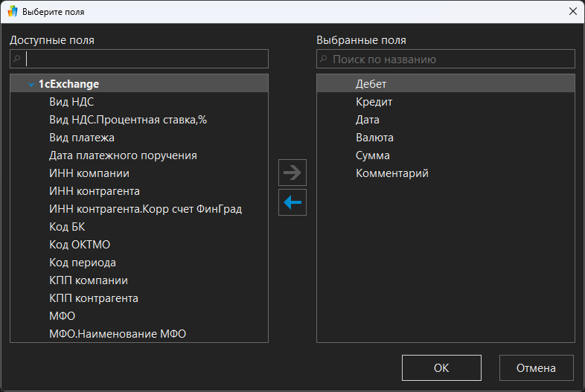Select 'Вид НДС' in available fields
Screen dimensions: 585x392
[x=71, y=102]
